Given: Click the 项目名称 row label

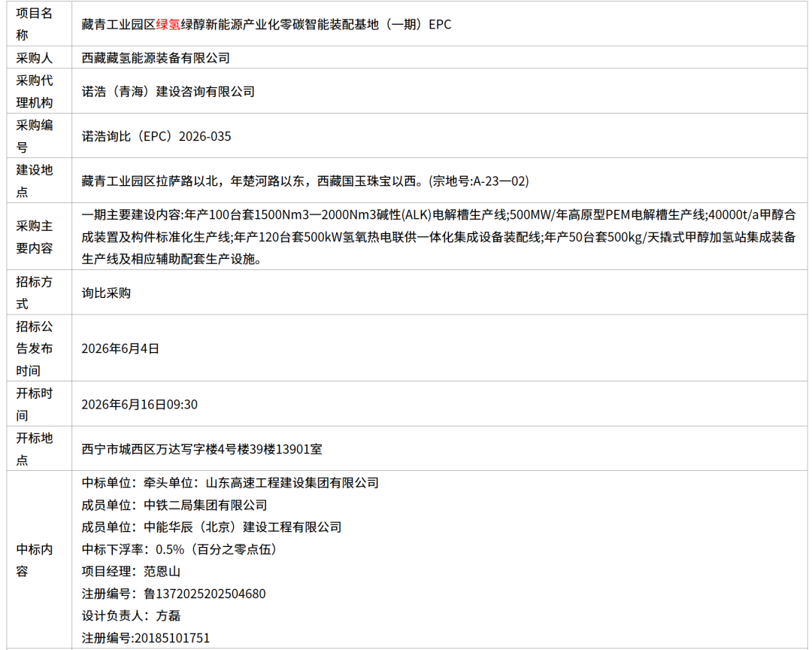Looking at the screenshot, I should click(x=34, y=24).
